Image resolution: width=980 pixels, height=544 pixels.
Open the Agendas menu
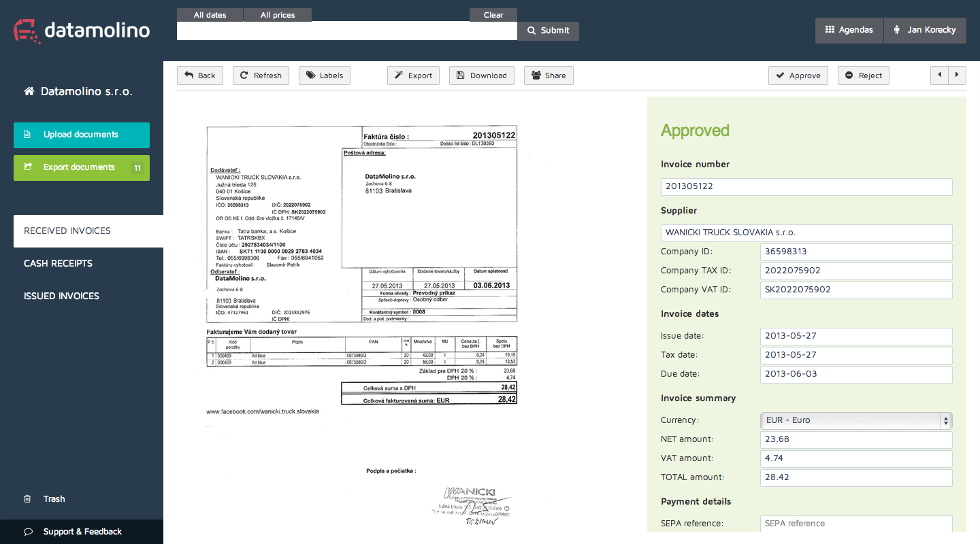pos(849,30)
